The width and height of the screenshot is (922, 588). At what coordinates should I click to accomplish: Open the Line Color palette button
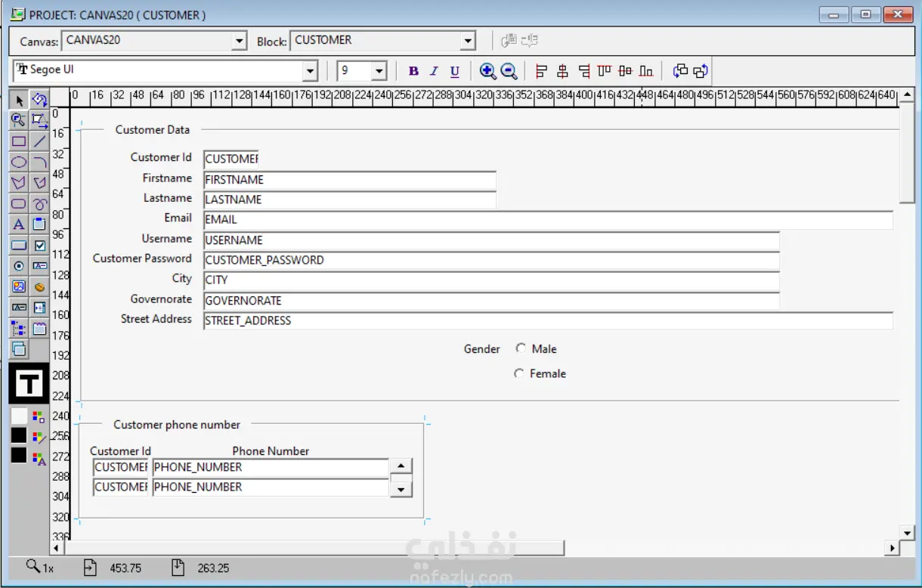coord(39,437)
